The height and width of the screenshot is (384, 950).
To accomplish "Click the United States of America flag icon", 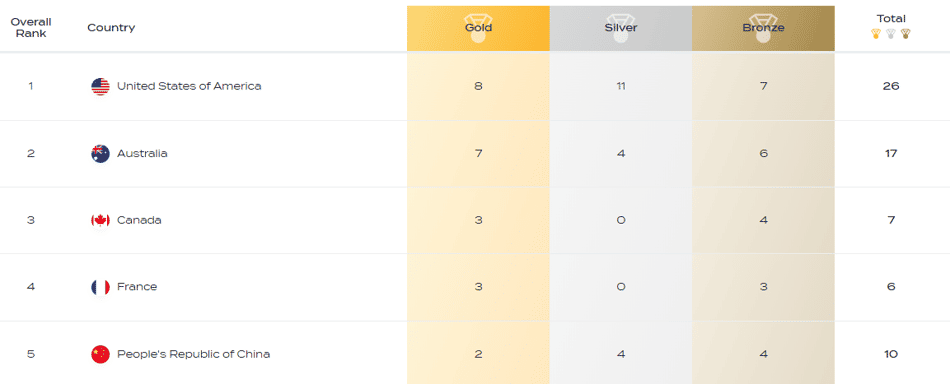I will pyautogui.click(x=100, y=87).
